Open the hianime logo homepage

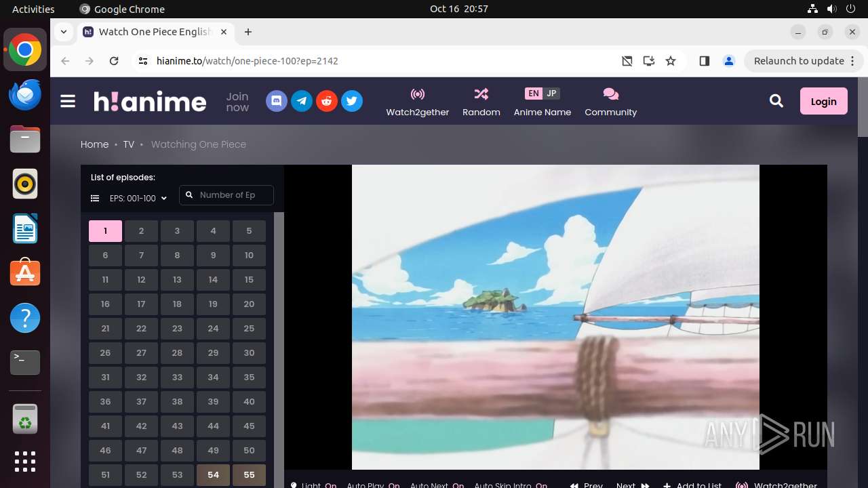click(150, 102)
